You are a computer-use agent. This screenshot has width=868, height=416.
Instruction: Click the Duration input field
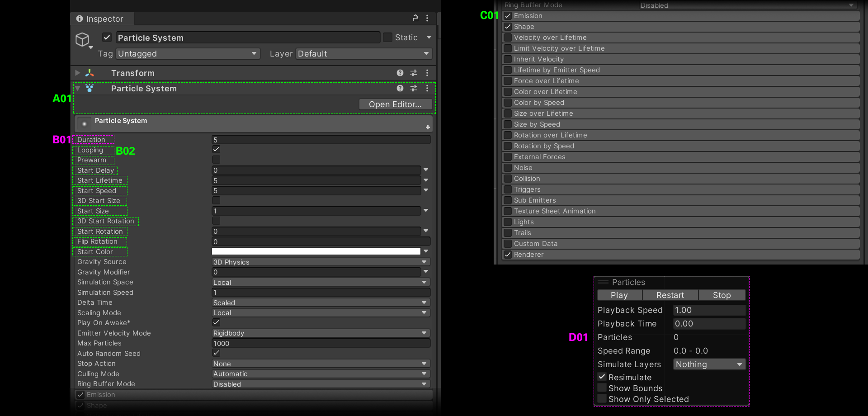(321, 140)
